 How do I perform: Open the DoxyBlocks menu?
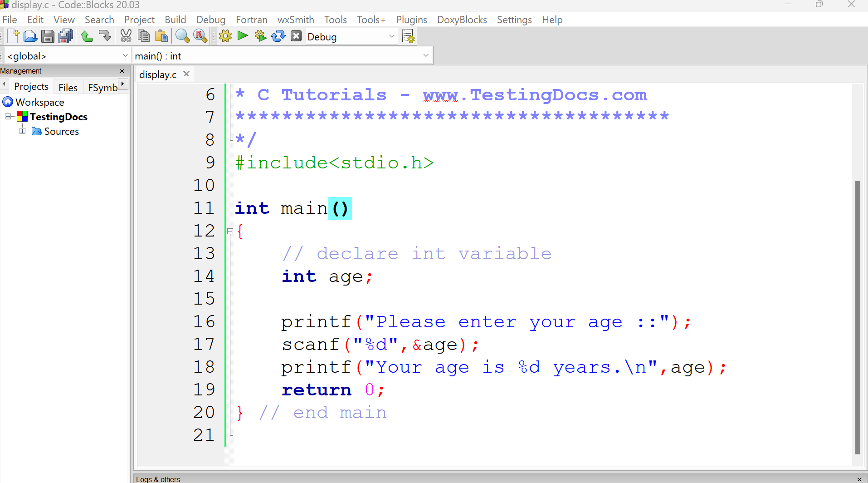point(462,20)
